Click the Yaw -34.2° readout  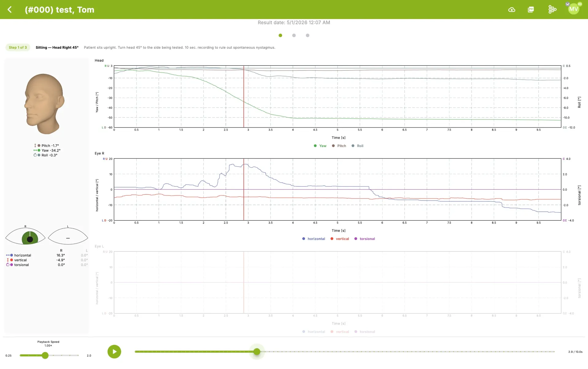coord(47,150)
